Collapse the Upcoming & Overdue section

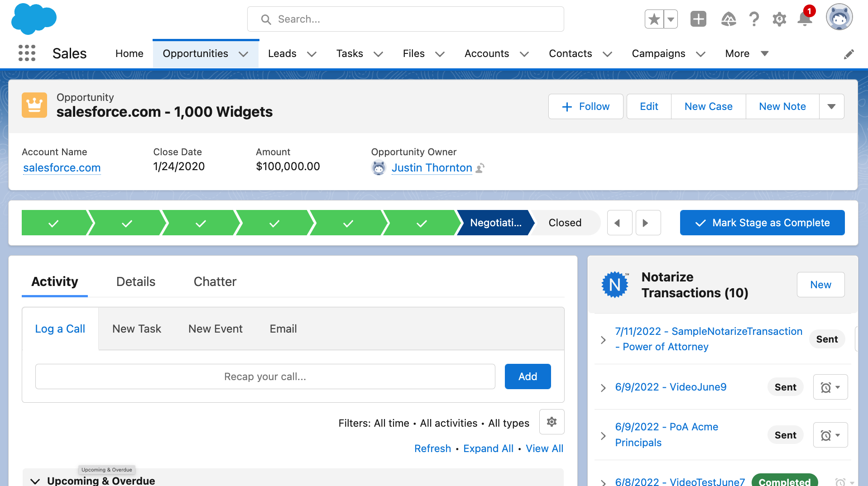coord(35,481)
